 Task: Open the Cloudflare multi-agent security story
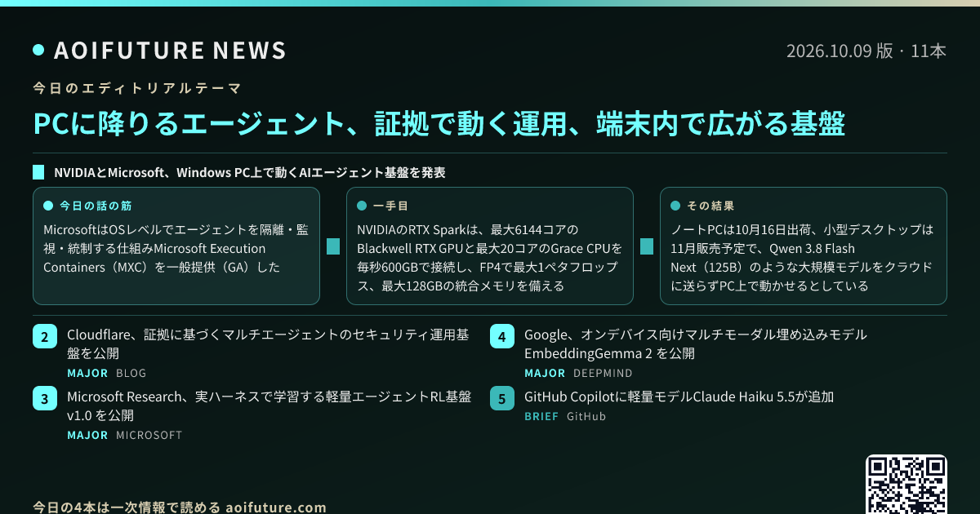coord(268,343)
